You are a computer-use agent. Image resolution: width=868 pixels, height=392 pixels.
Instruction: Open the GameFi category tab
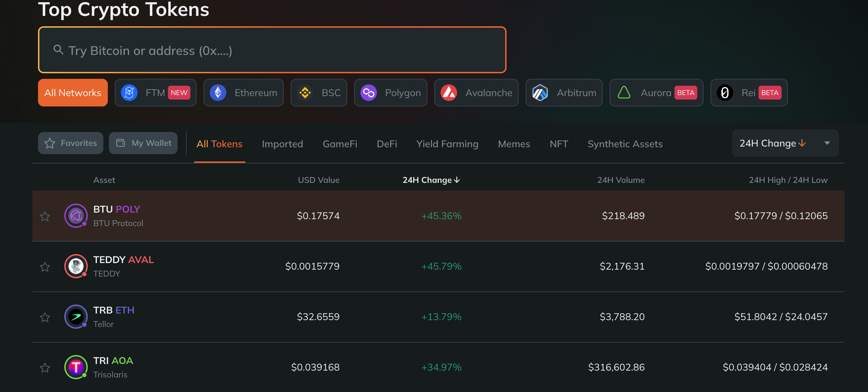(340, 144)
